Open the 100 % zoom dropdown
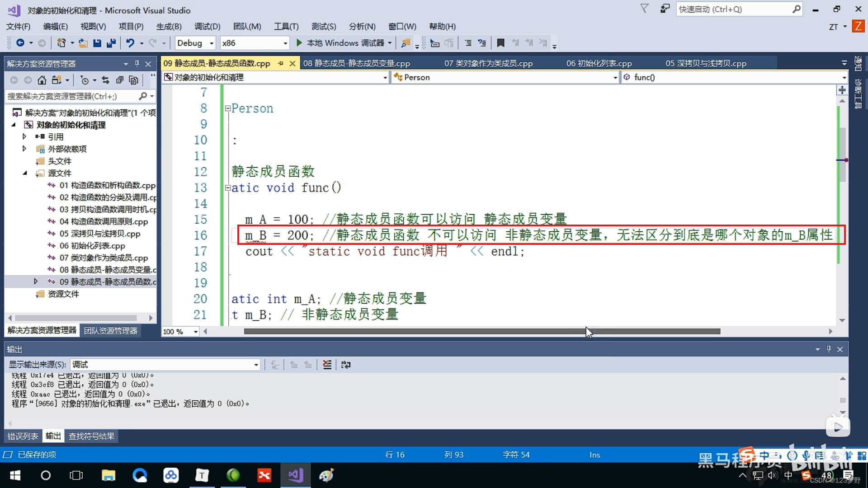Image resolution: width=868 pixels, height=488 pixels. point(195,332)
